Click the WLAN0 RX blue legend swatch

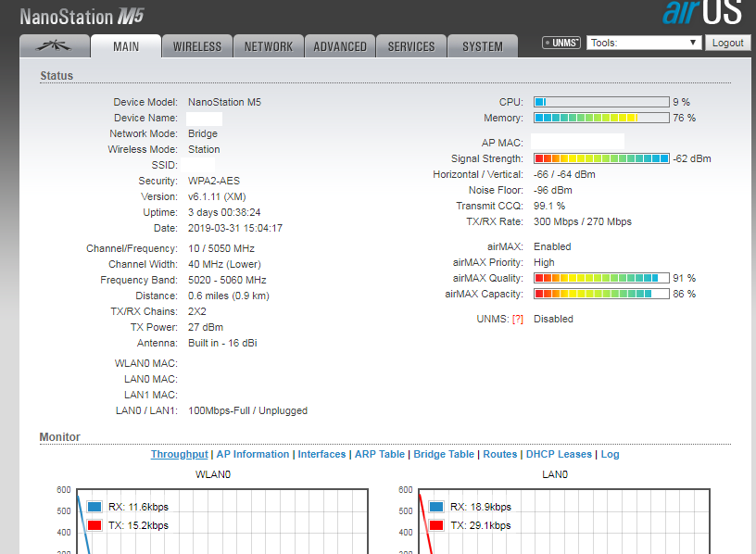click(x=94, y=507)
